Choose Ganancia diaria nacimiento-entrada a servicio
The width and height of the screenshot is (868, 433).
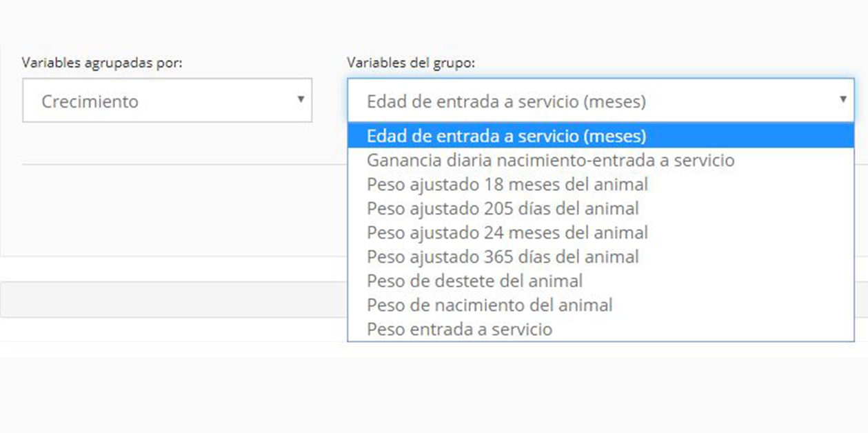pos(600,160)
